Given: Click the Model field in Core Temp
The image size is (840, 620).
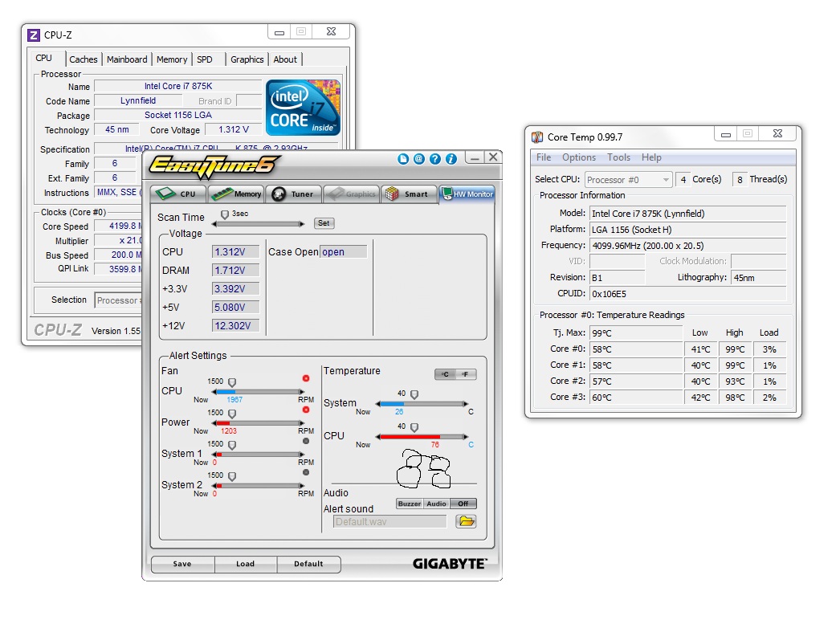Looking at the screenshot, I should coord(688,214).
